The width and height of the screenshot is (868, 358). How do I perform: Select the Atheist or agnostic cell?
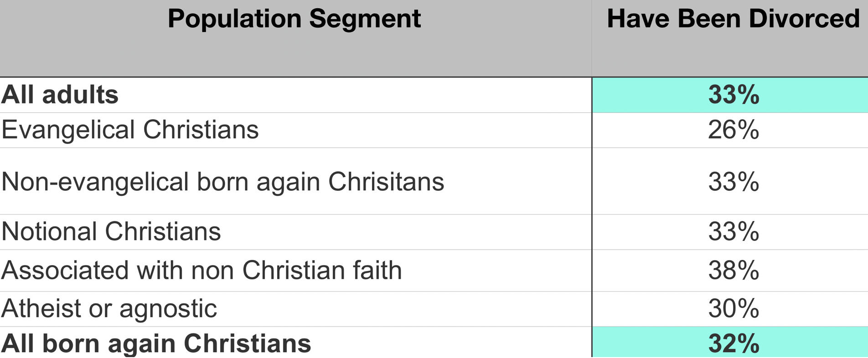tap(109, 308)
